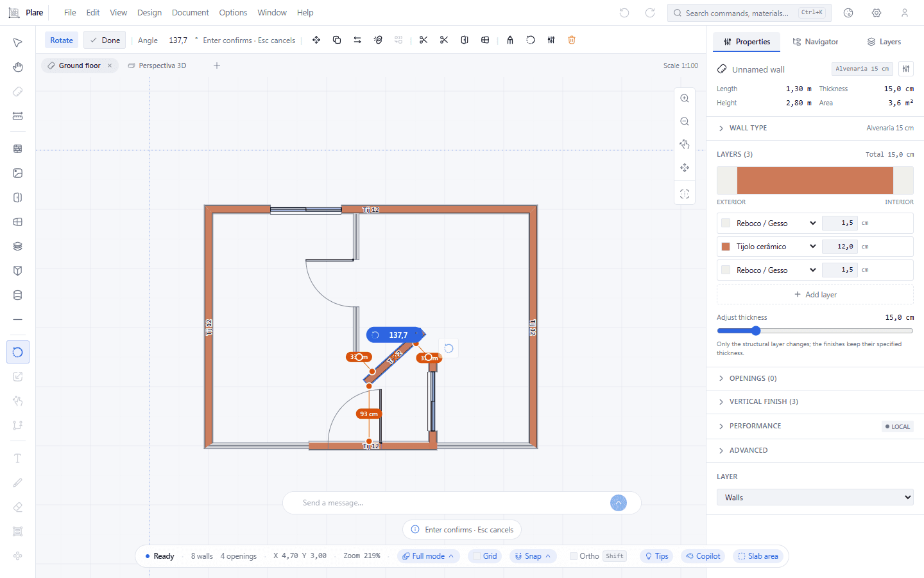Expand the ADVANCED section
The height and width of the screenshot is (578, 924).
(815, 451)
